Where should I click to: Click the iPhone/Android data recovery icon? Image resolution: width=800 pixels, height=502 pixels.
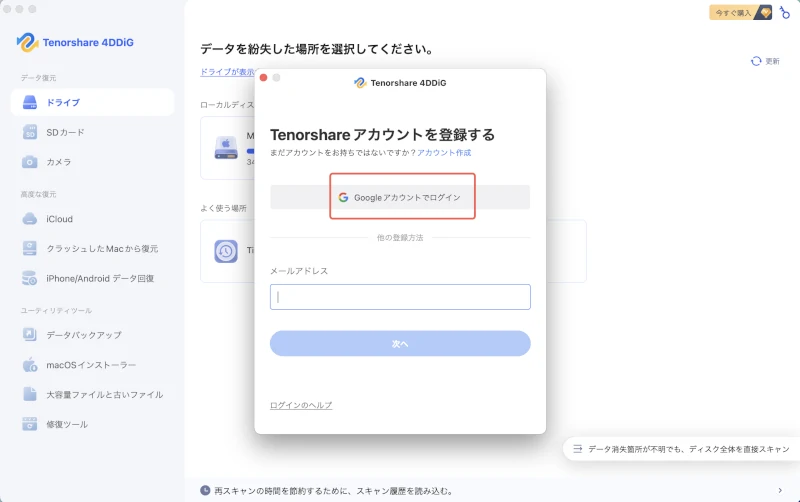(x=30, y=278)
